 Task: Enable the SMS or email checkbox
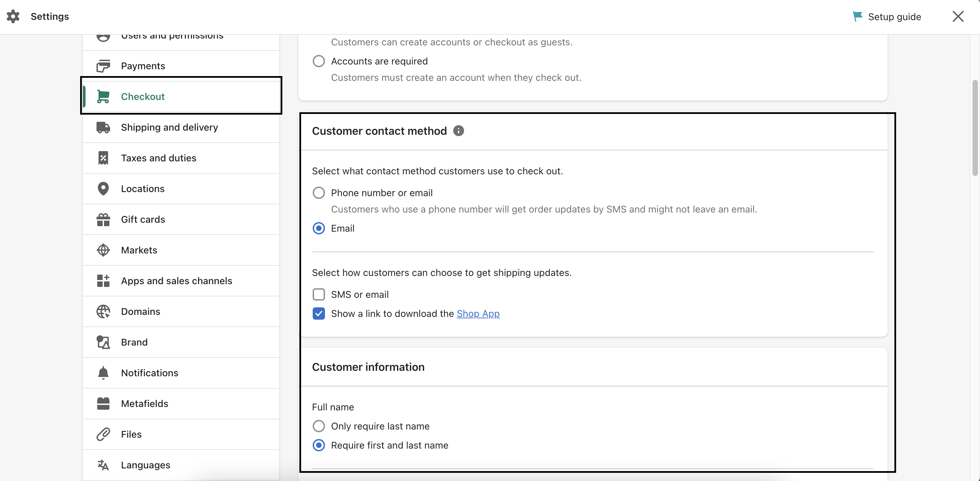318,294
